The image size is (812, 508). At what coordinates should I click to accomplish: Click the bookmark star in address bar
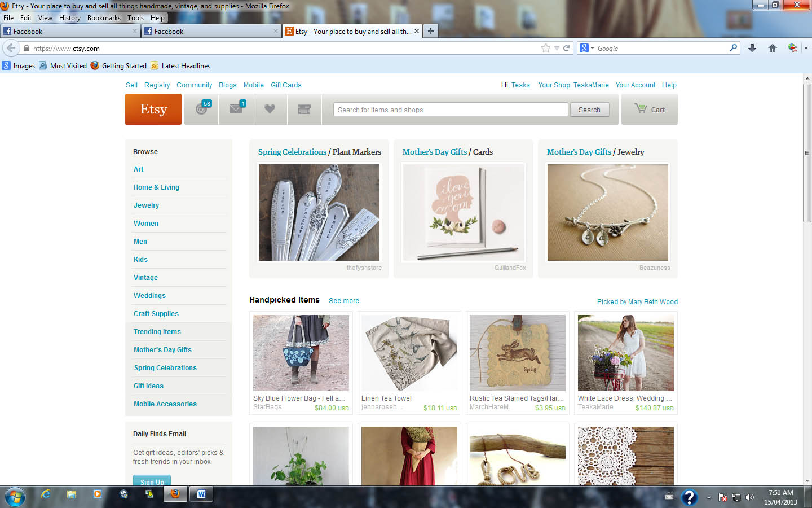point(545,48)
